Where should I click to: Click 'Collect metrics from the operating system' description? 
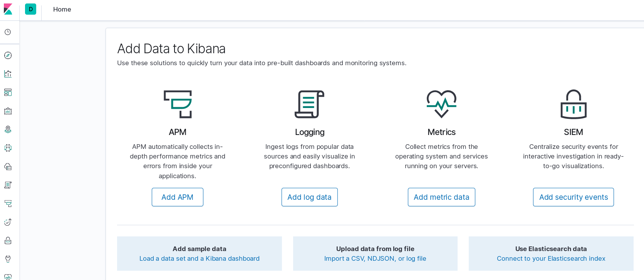(441, 156)
